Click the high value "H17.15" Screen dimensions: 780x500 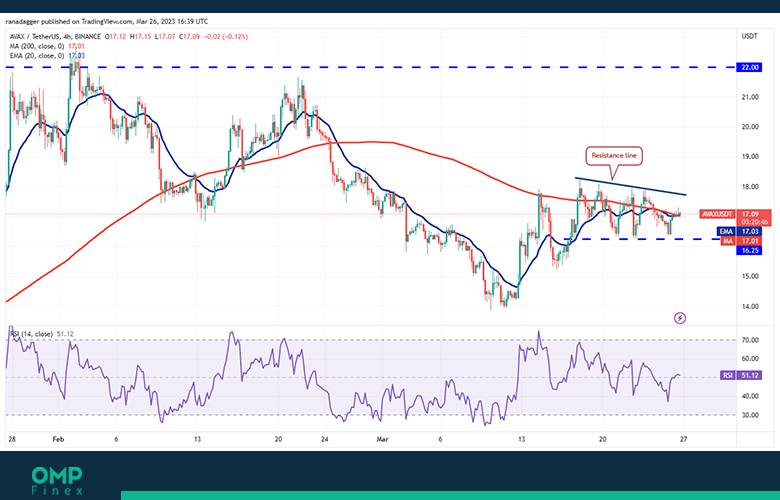point(140,37)
